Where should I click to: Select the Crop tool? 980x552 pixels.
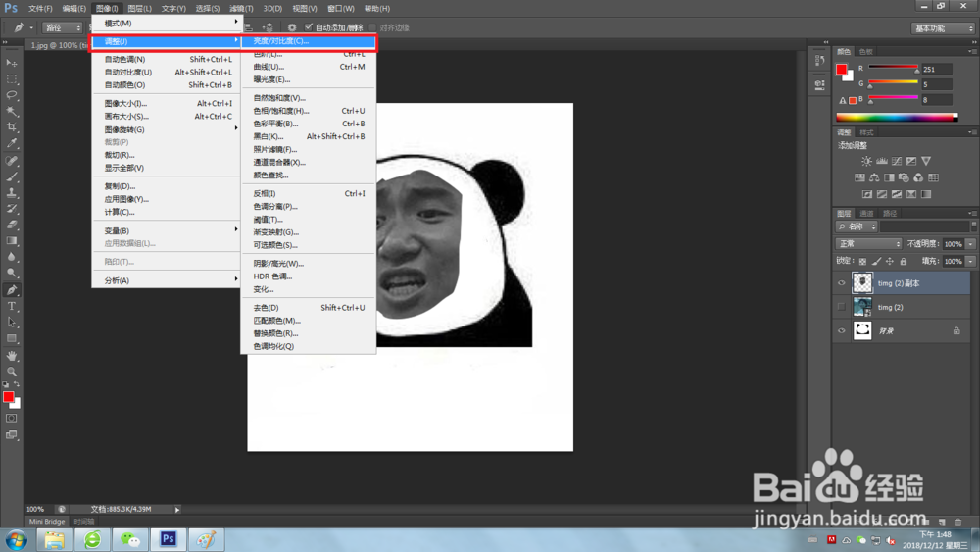click(11, 126)
